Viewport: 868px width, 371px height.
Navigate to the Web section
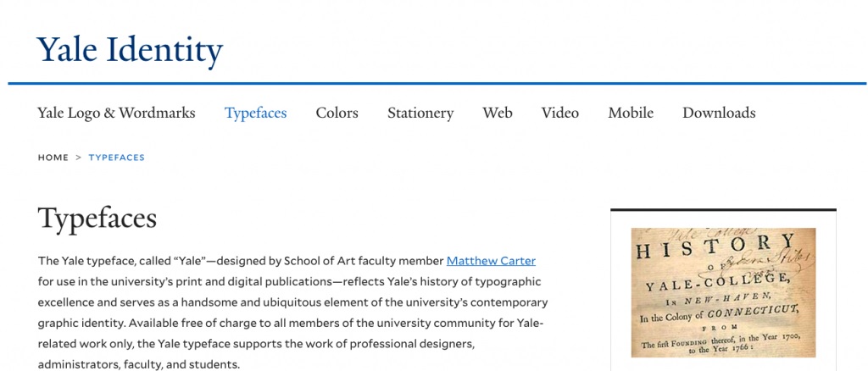point(497,113)
